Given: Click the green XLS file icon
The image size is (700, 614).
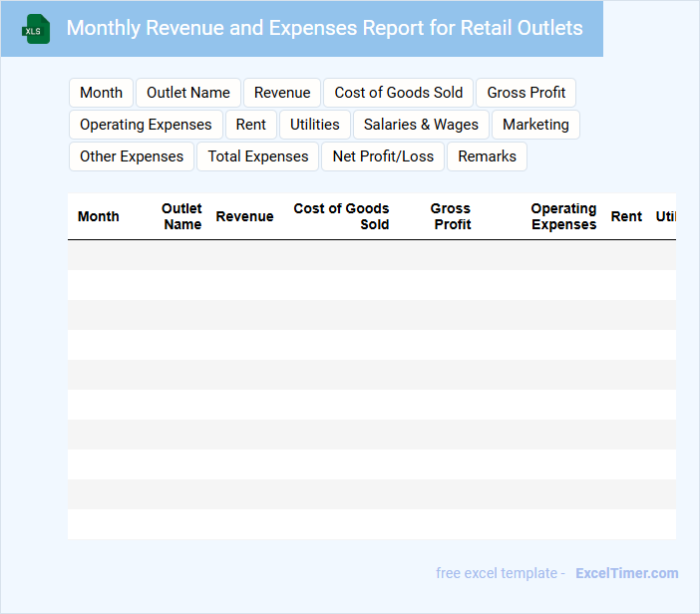Looking at the screenshot, I should (35, 29).
